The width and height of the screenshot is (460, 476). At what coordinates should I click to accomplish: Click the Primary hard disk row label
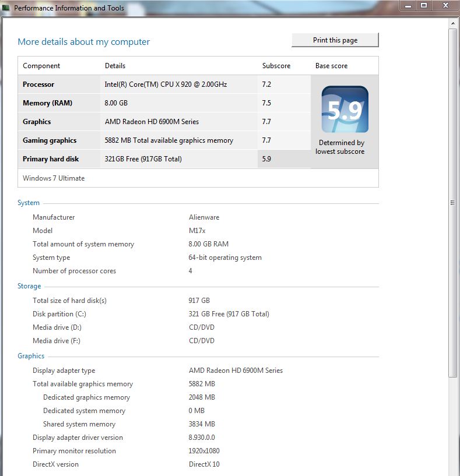click(51, 159)
